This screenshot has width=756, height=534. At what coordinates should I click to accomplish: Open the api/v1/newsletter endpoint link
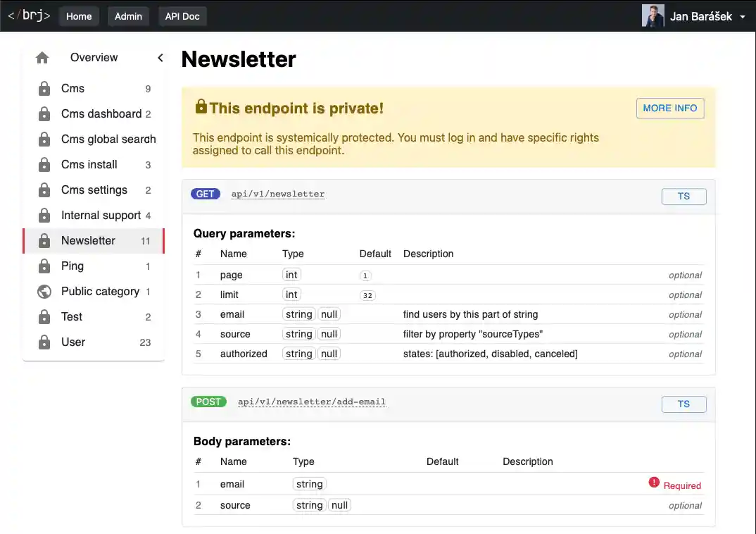277,193
